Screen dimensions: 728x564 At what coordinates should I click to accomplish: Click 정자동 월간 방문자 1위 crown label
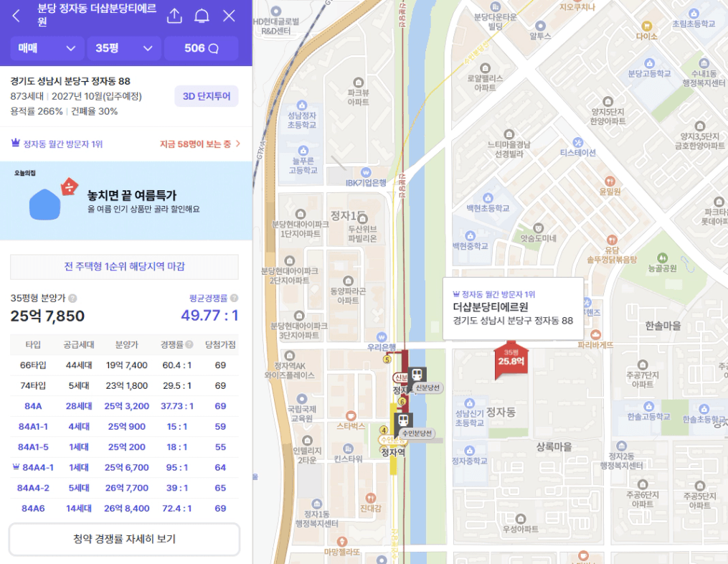pos(57,144)
